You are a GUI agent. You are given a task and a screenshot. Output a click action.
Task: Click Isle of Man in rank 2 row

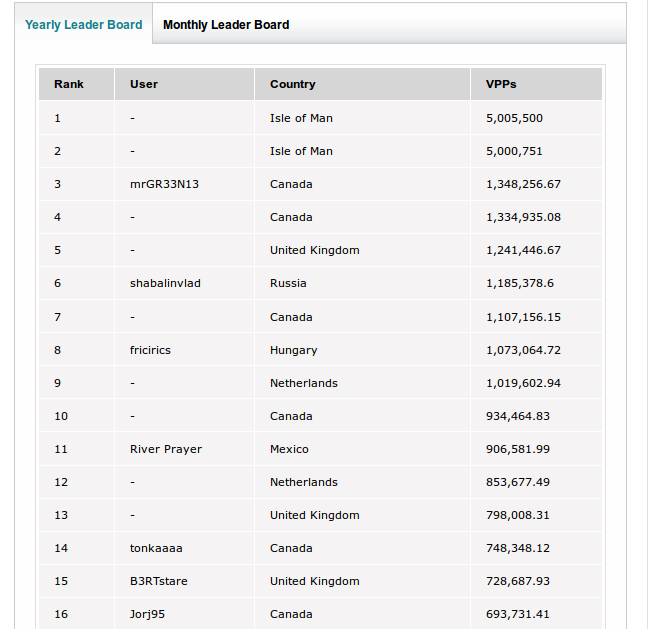(301, 151)
